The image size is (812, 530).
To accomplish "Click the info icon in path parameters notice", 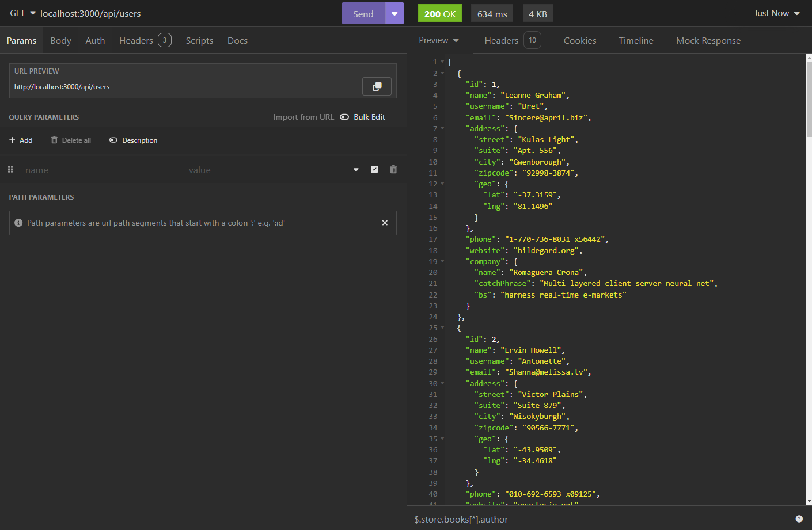I will (18, 223).
